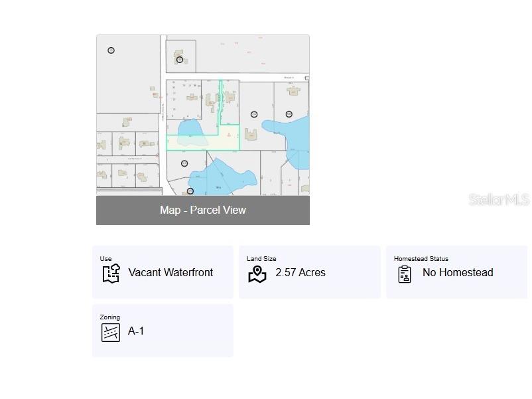Click the pond at the map's bottom center
The width and height of the screenshot is (532, 399).
219,176
